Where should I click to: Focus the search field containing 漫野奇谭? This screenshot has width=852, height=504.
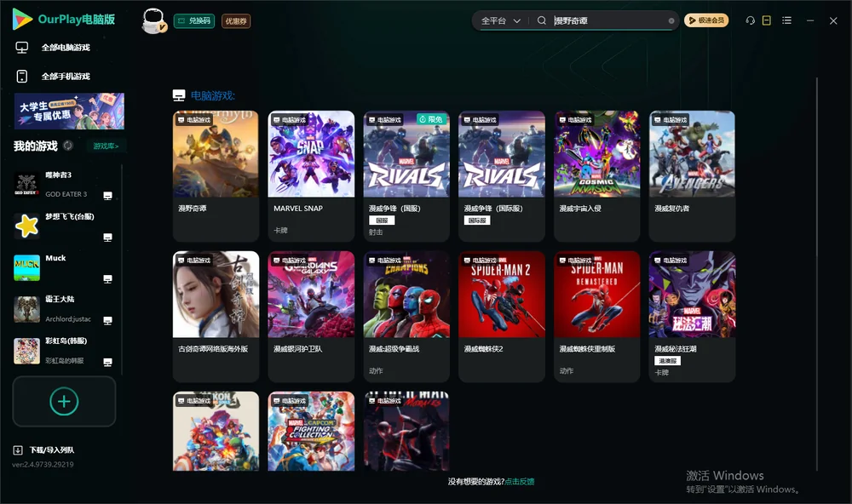(x=609, y=20)
